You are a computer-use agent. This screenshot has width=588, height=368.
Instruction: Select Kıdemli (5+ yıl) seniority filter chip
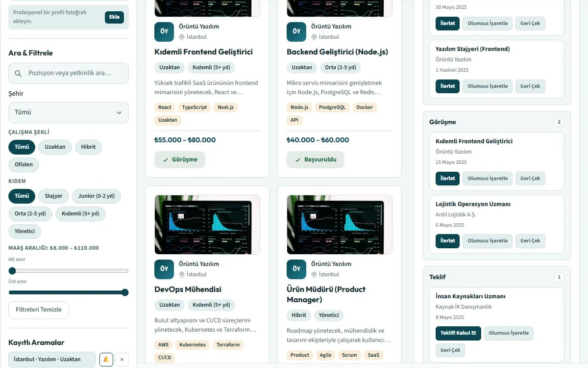pos(80,213)
